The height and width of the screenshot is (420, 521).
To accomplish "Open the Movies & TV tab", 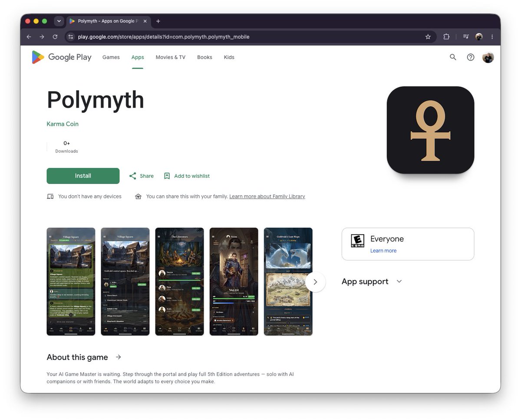I will [170, 57].
